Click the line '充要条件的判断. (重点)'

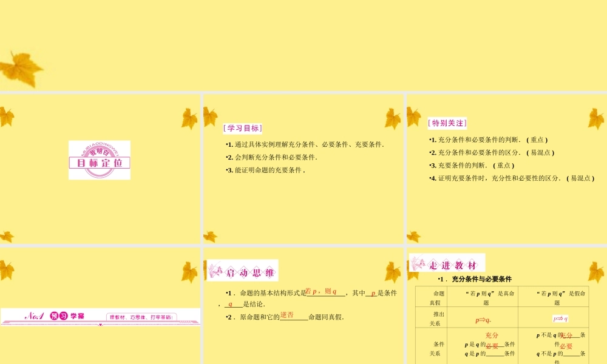click(472, 166)
